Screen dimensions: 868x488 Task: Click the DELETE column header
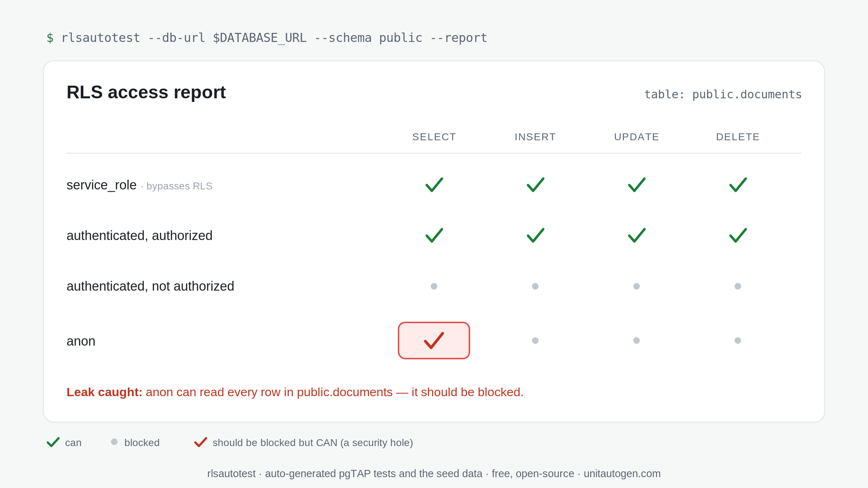coord(738,137)
